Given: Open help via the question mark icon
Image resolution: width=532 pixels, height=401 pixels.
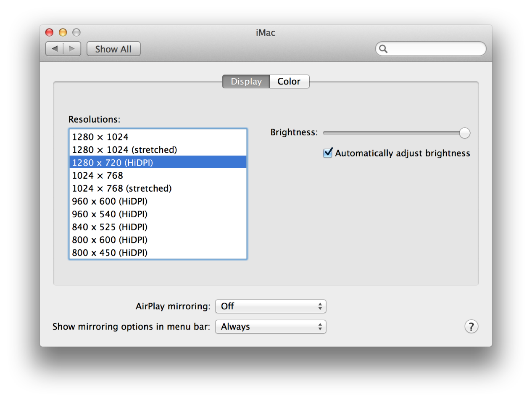Looking at the screenshot, I should 471,327.
